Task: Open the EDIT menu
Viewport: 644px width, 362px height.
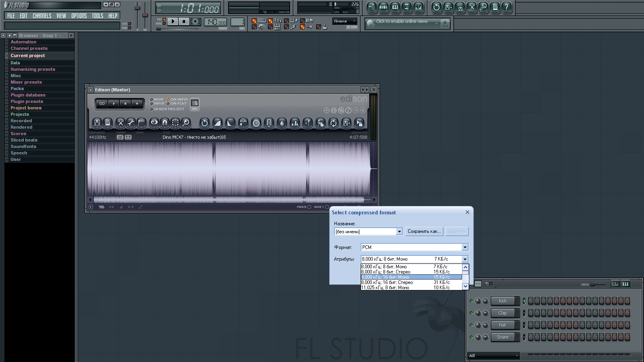Action: [x=24, y=16]
